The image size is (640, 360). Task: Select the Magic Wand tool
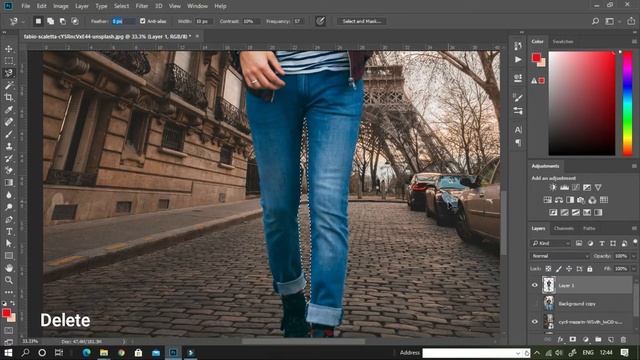click(x=9, y=85)
